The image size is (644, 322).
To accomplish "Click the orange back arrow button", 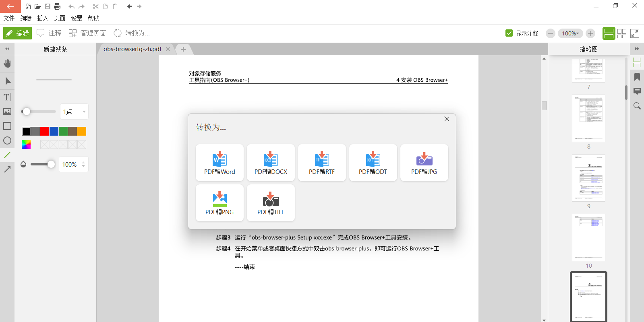I will point(10,6).
